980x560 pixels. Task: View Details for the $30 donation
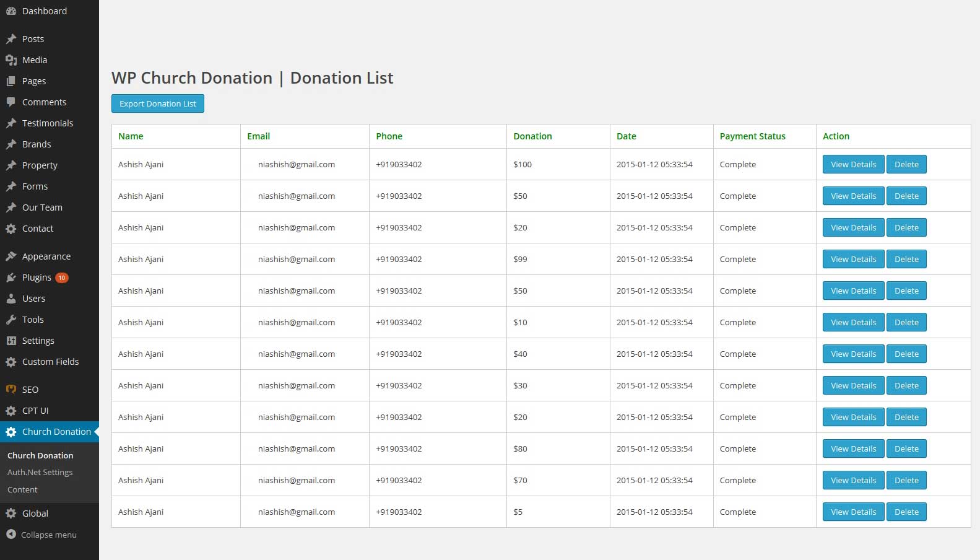[853, 385]
